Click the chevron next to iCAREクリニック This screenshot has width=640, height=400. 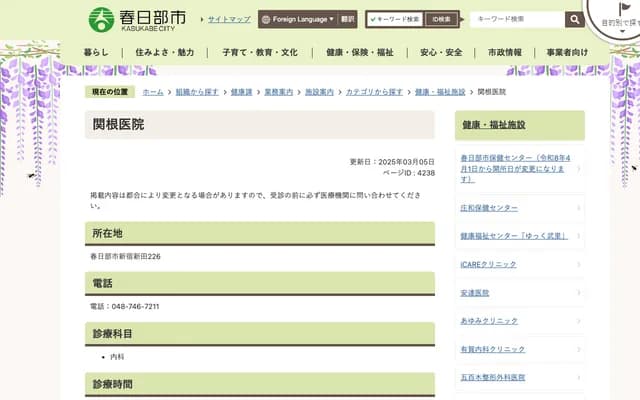[578, 265]
